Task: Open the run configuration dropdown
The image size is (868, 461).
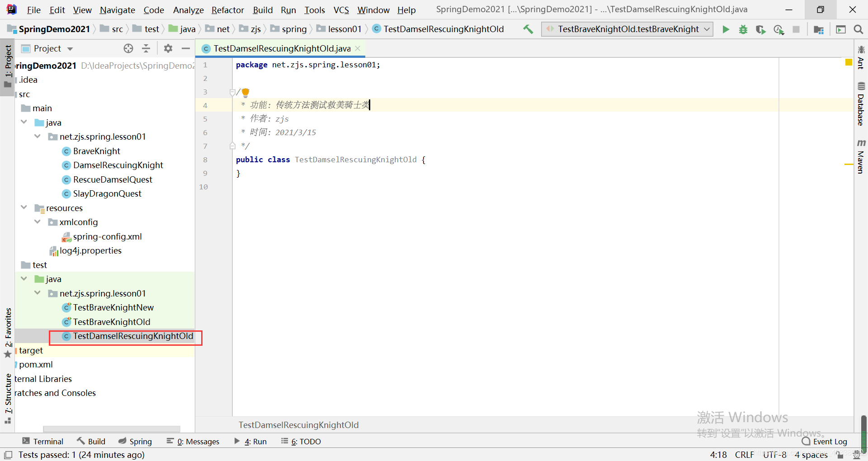Action: pos(707,29)
